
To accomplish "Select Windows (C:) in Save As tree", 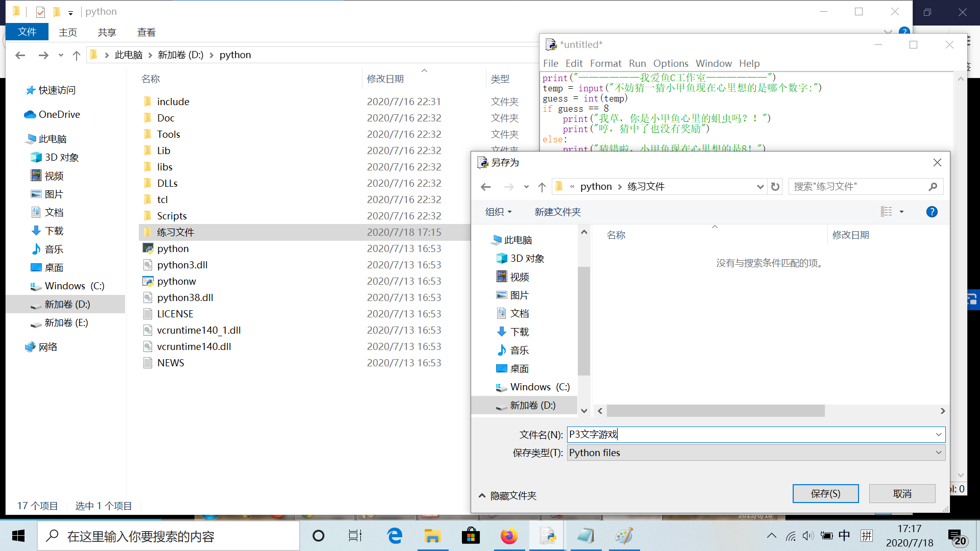I will pos(533,387).
